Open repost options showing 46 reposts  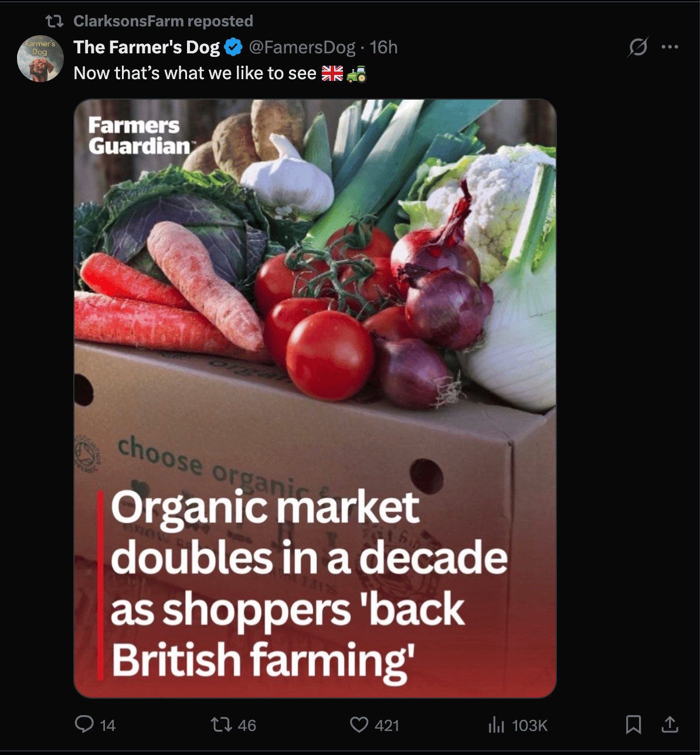pyautogui.click(x=222, y=725)
